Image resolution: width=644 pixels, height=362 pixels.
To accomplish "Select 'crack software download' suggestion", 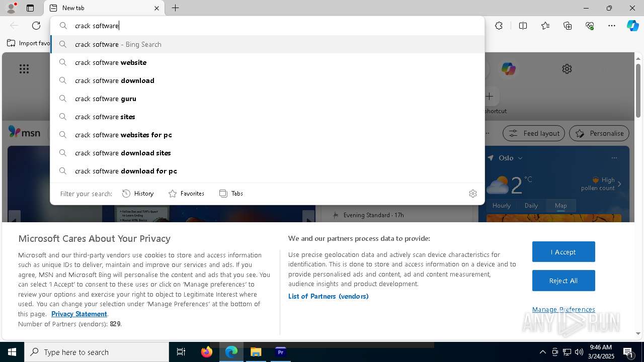I will tap(268, 80).
